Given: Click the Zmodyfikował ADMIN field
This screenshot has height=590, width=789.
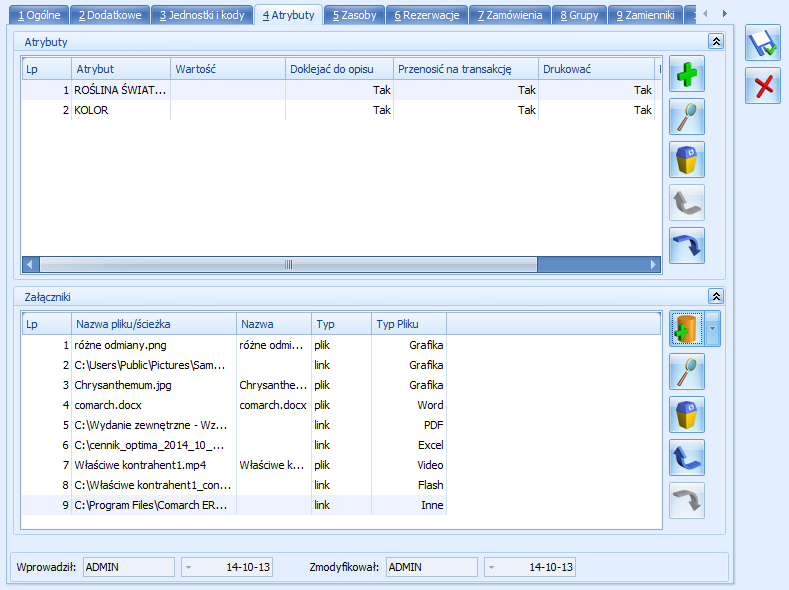Looking at the screenshot, I should pos(432,567).
